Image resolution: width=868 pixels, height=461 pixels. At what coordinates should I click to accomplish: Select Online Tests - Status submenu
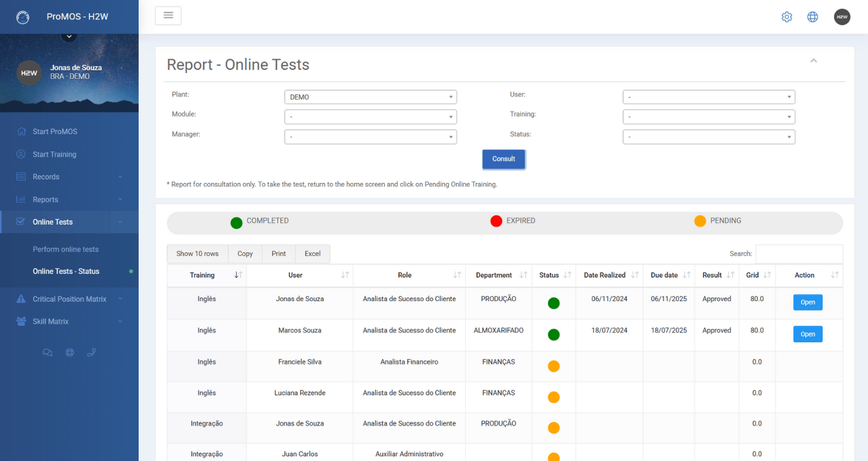pos(66,271)
